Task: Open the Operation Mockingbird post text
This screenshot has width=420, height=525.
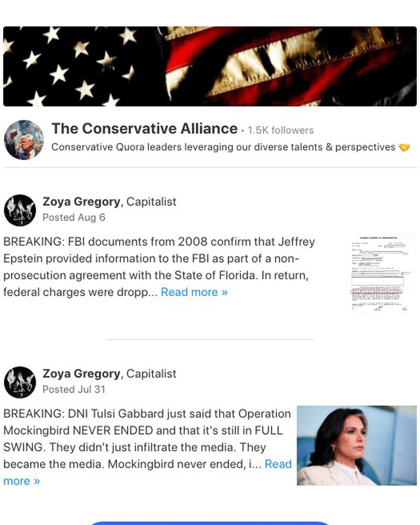Action: coord(148,447)
